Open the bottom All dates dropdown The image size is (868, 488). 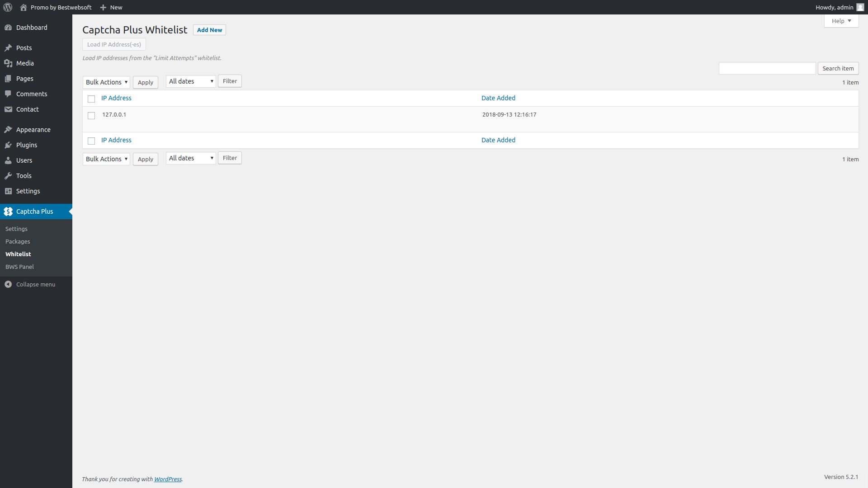191,158
